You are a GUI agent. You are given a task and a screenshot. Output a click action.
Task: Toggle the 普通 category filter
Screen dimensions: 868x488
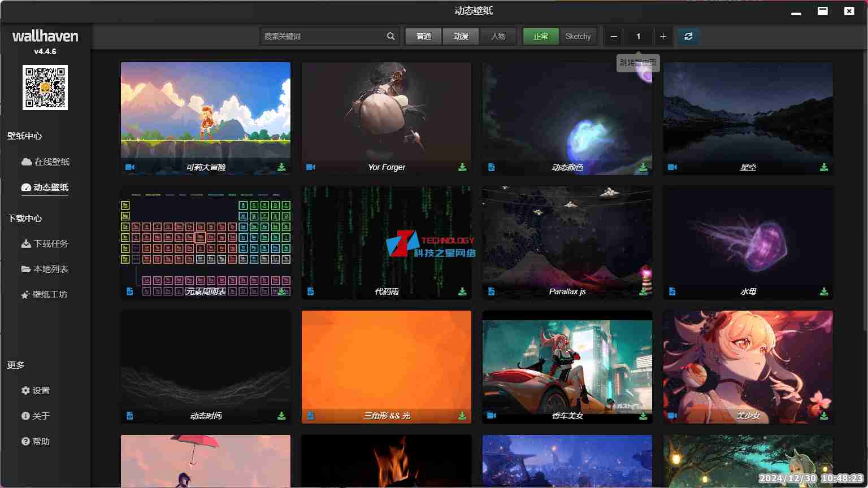pos(424,36)
